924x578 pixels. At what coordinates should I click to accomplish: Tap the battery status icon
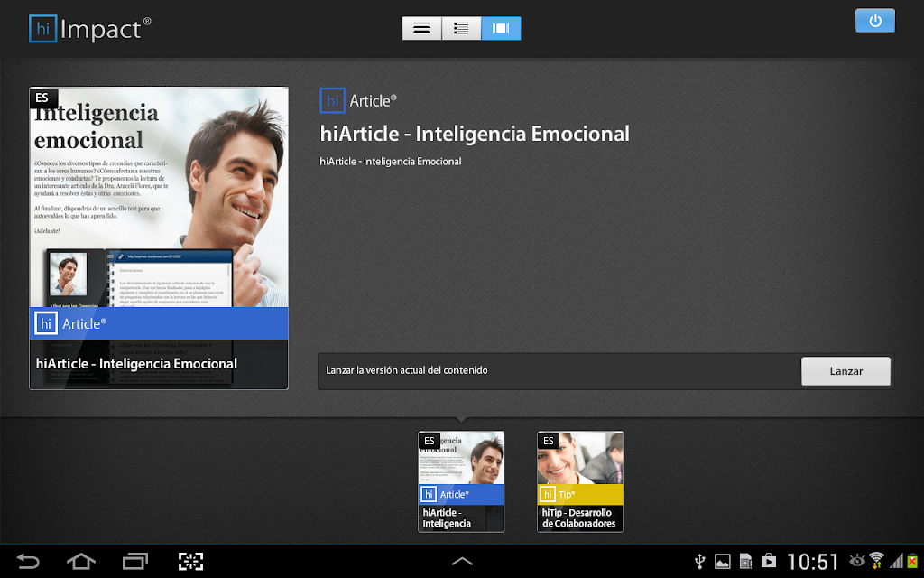coord(912,561)
